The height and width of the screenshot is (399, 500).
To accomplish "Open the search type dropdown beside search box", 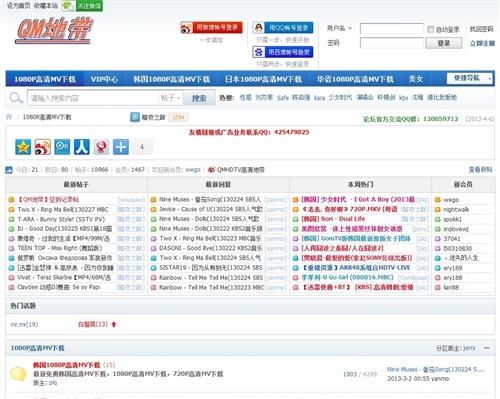I will coord(170,98).
